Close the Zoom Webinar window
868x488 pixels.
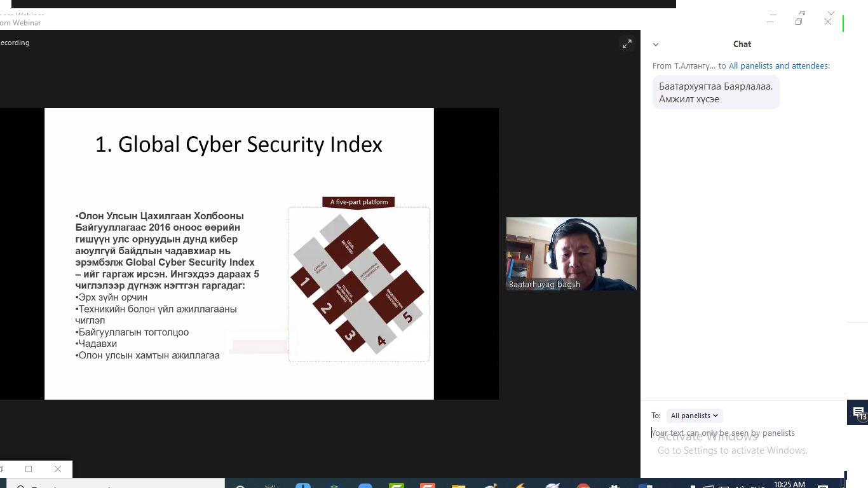pyautogui.click(x=828, y=22)
